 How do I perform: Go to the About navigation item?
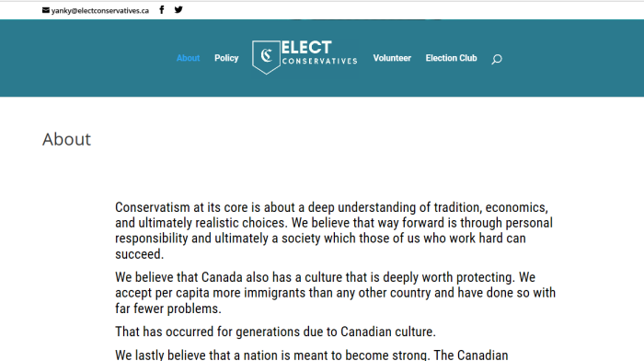(x=188, y=58)
